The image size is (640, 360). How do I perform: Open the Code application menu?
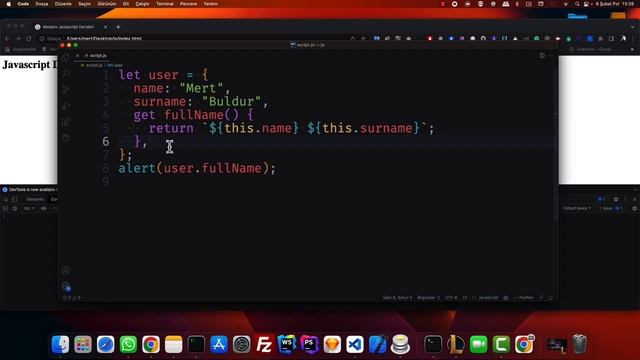tap(23, 4)
